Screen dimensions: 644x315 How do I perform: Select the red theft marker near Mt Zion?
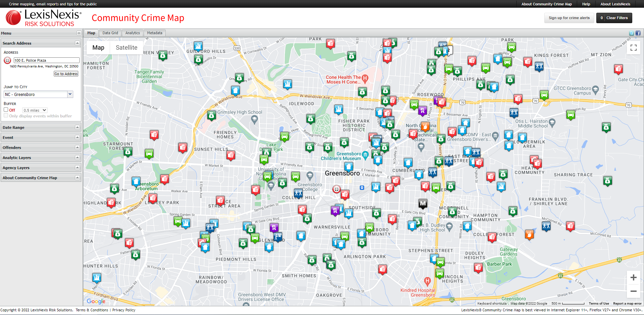[618, 69]
